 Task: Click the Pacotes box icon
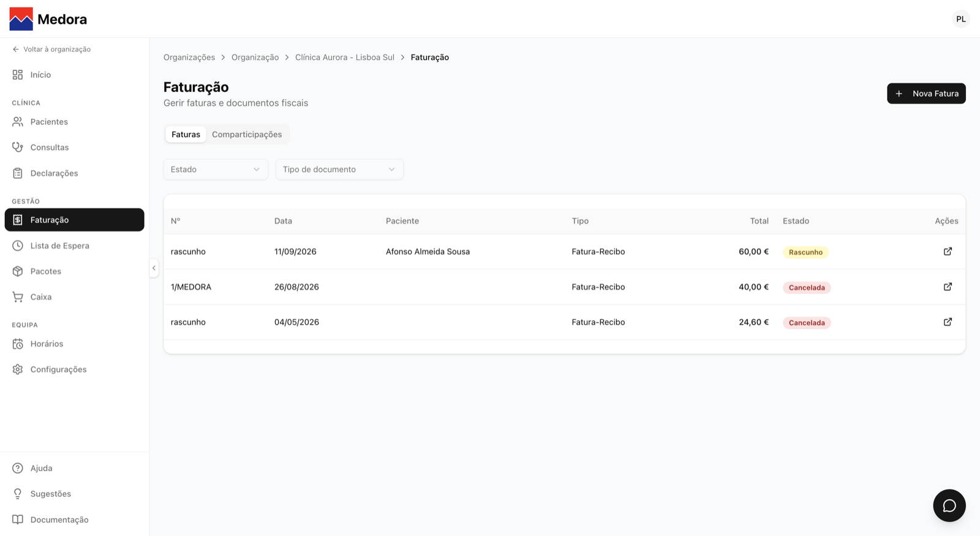18,271
